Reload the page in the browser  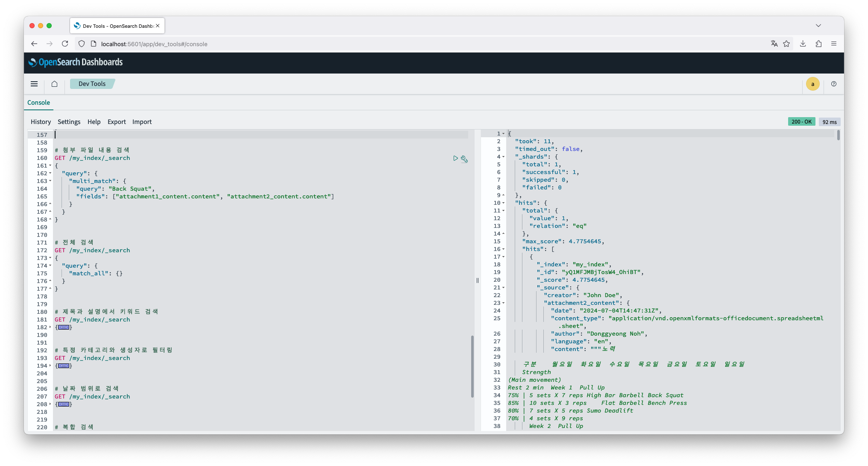point(65,44)
